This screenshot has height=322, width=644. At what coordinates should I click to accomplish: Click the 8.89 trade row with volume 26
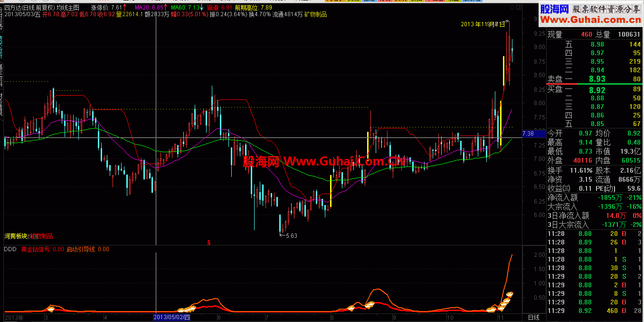pos(594,242)
